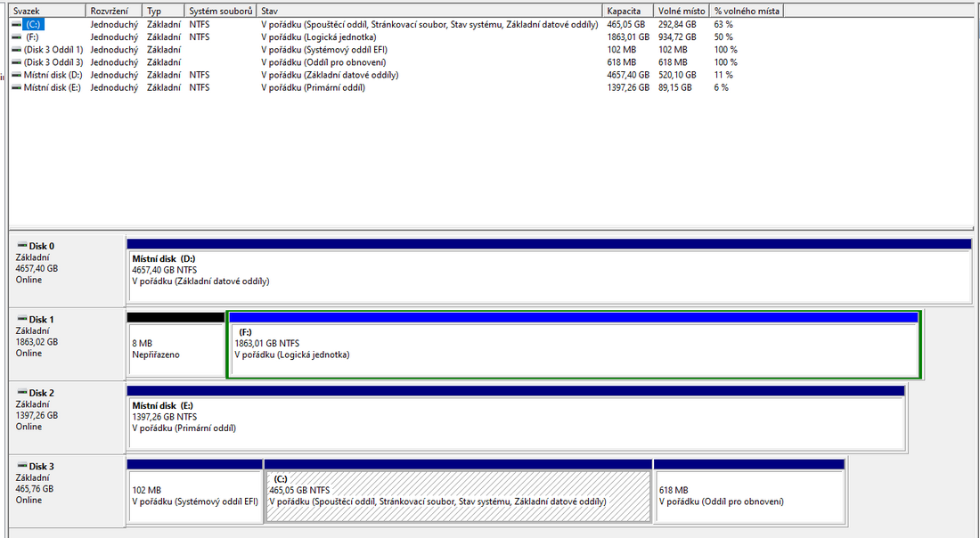Click status 'V pořádku (Oddíl pro obnovení)' in list
980x538 pixels.
[323, 62]
